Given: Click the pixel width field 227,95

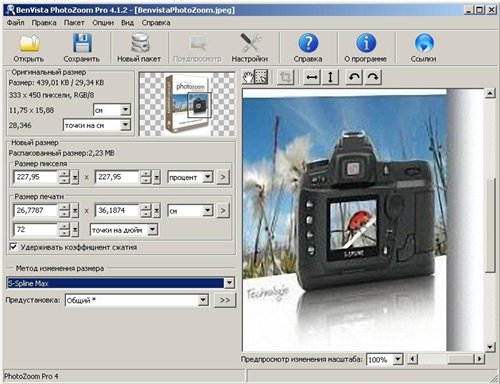Looking at the screenshot, I should 36,177.
